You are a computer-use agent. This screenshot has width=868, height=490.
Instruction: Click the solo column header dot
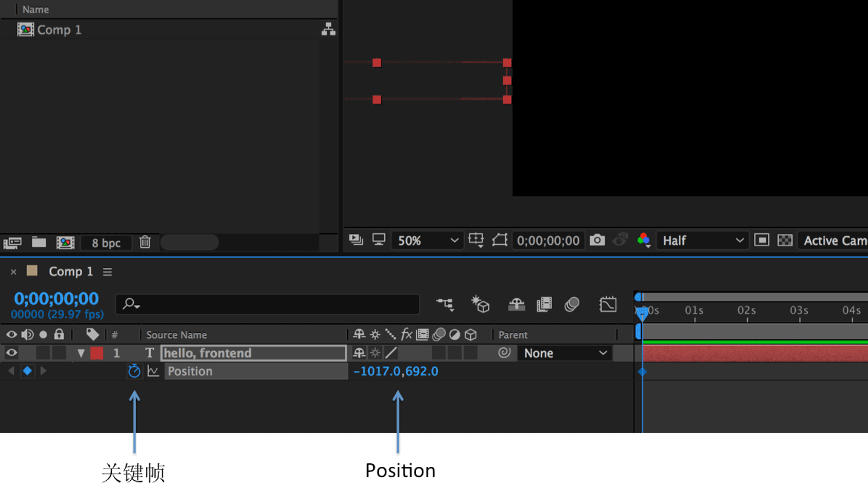(43, 334)
